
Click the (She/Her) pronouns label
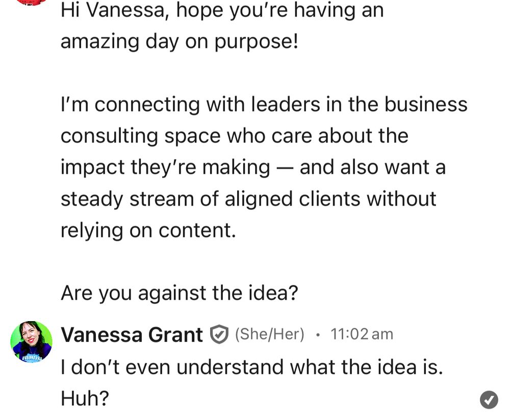pos(270,334)
